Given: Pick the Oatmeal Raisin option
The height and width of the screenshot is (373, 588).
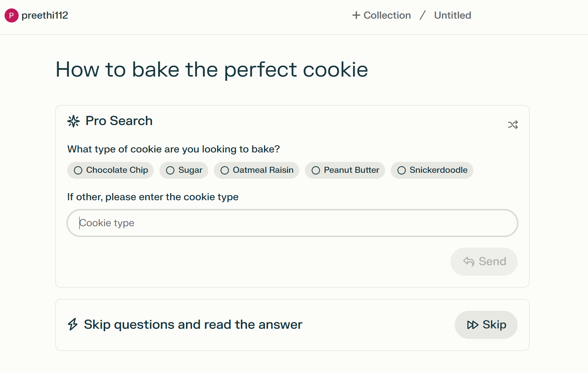Looking at the screenshot, I should pos(257,170).
